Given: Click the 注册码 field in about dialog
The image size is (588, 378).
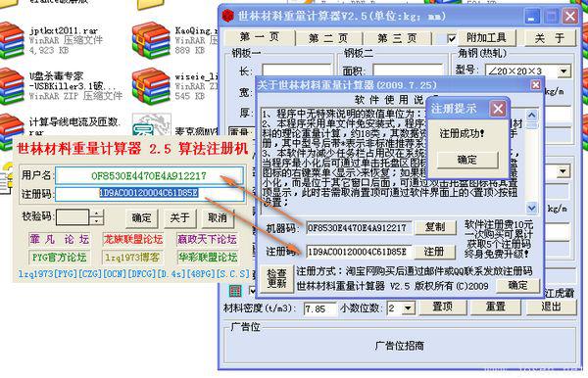Looking at the screenshot, I should click(x=360, y=252).
